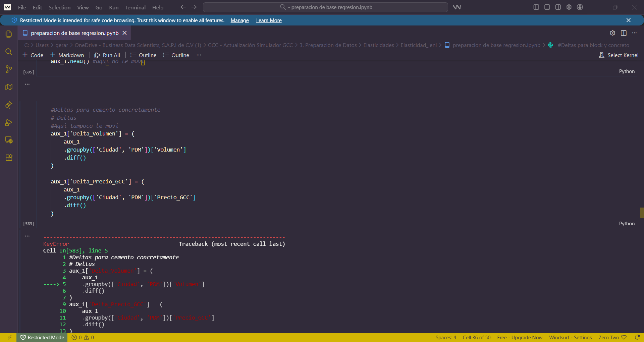The image size is (644, 342).
Task: Click the Windsurf Cascade icon in title bar
Action: point(457,7)
